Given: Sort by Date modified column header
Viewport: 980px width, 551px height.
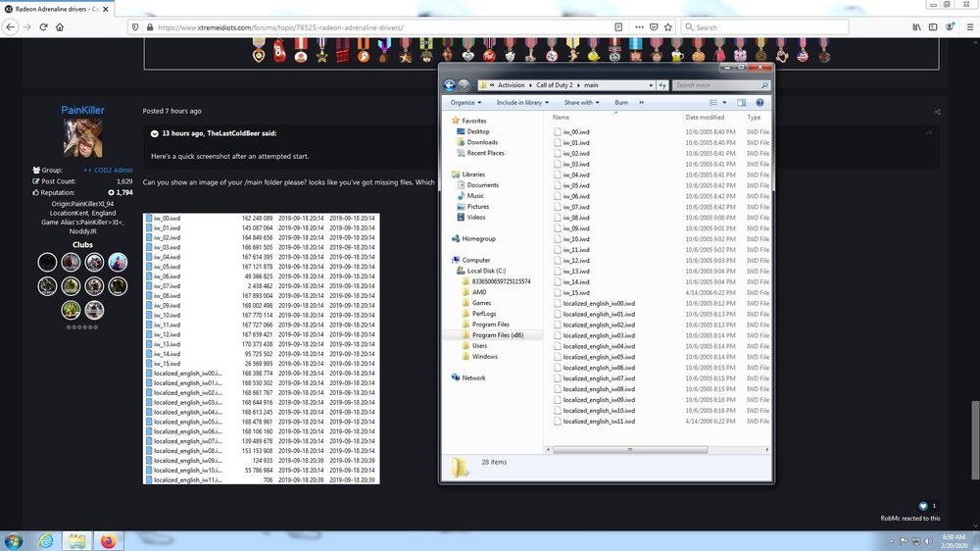Looking at the screenshot, I should [705, 117].
